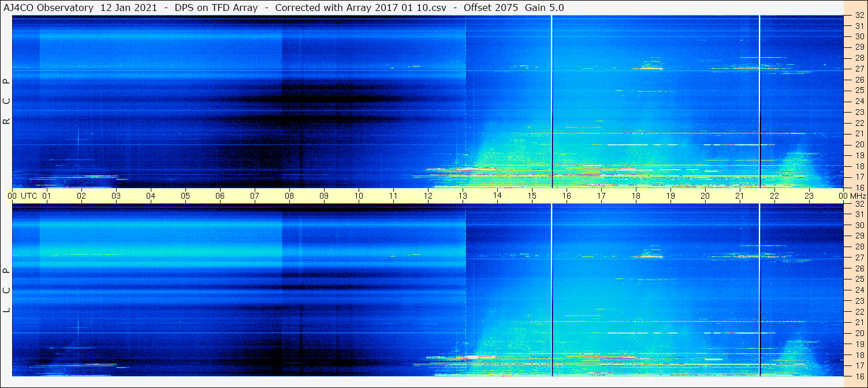868x388 pixels.
Task: Click the 32 MHz label of LCP panel
Action: (859, 204)
